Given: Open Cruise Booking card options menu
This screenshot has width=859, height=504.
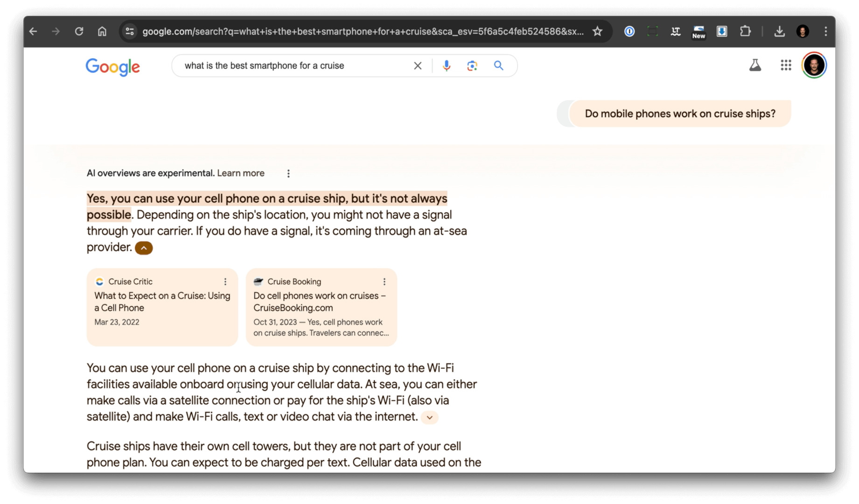Looking at the screenshot, I should 384,281.
